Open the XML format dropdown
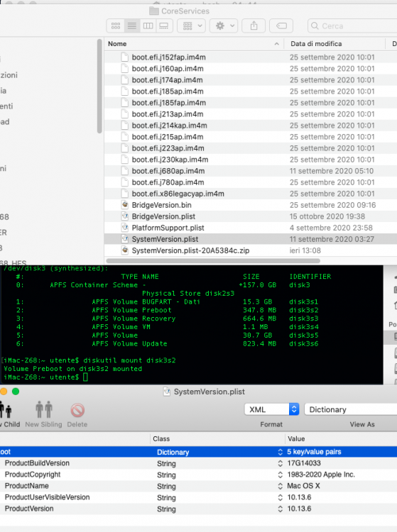 [x=272, y=409]
